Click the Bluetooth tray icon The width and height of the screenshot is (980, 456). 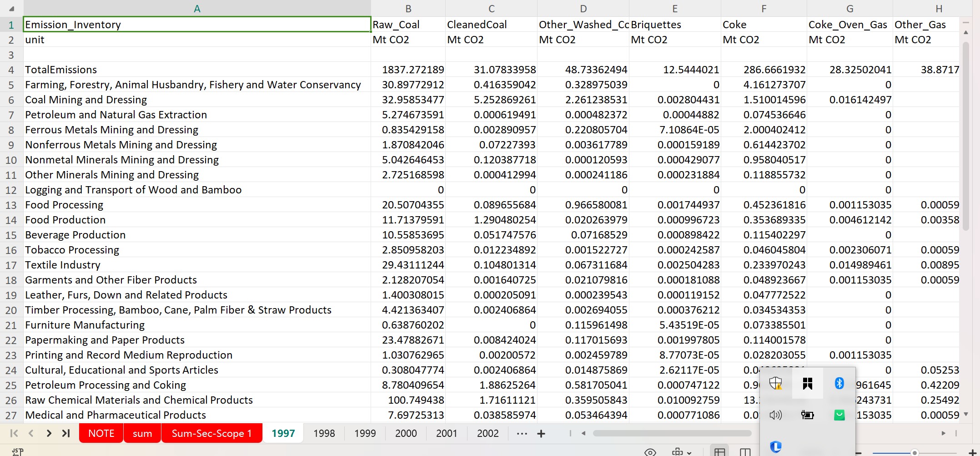pos(839,383)
